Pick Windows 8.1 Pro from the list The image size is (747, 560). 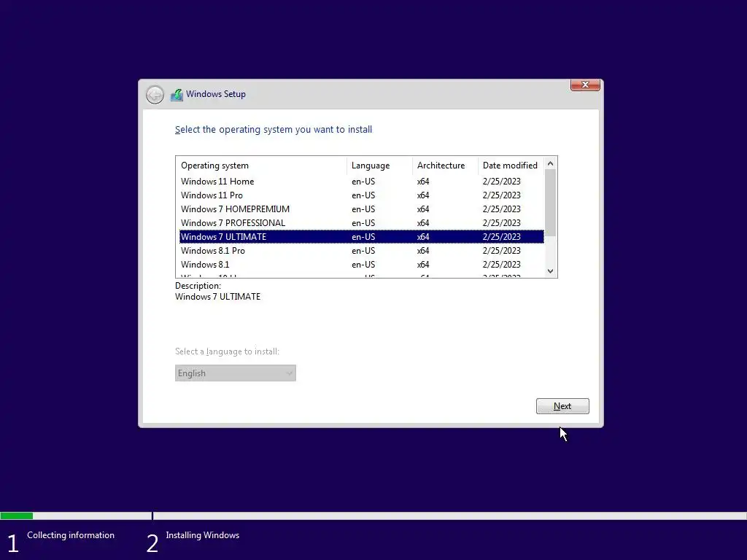362,251
